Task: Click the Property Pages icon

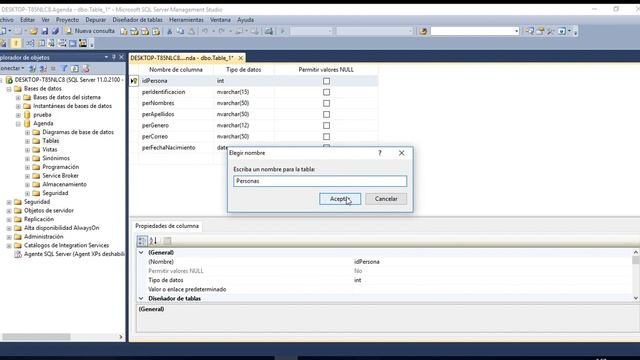Action: click(167, 241)
